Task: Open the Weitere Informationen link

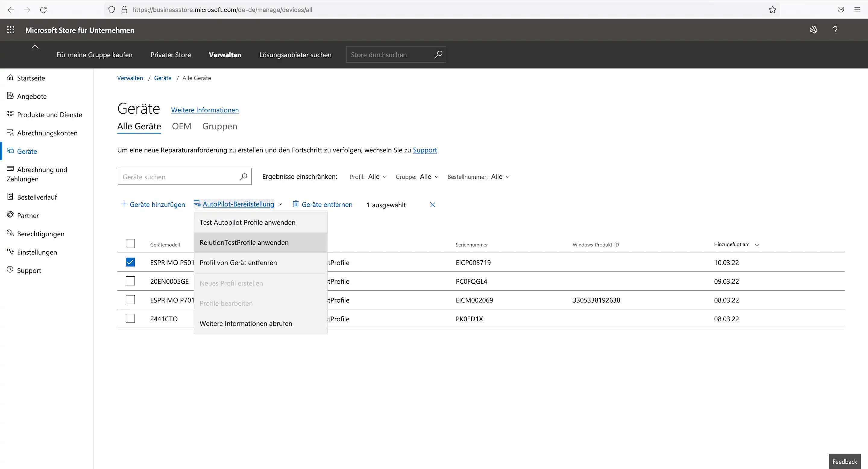Action: pyautogui.click(x=205, y=110)
